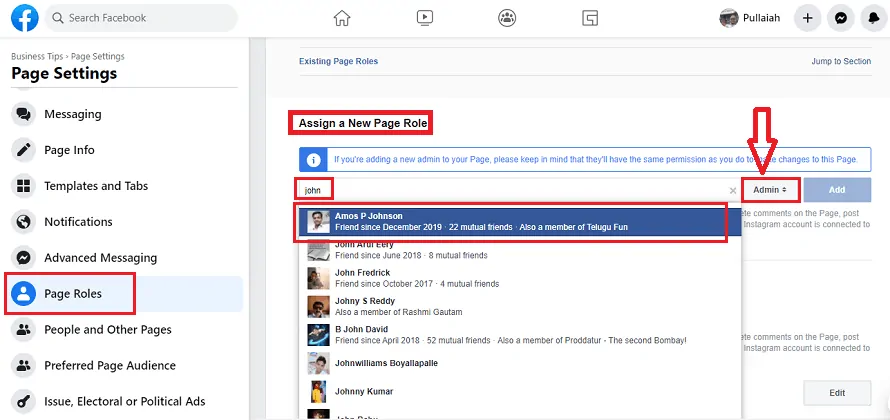Image resolution: width=890 pixels, height=420 pixels.
Task: Click the Search Facebook field
Action: (141, 18)
